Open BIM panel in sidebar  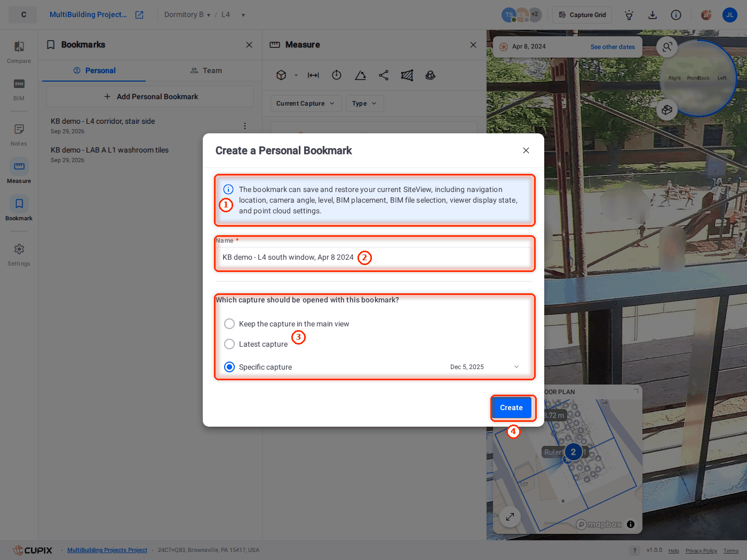pos(19,89)
